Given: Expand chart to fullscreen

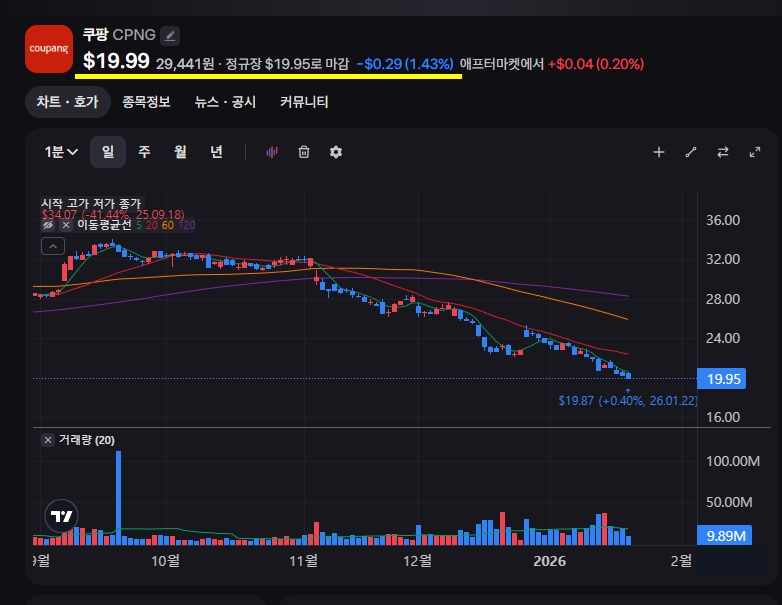Looking at the screenshot, I should pyautogui.click(x=755, y=152).
